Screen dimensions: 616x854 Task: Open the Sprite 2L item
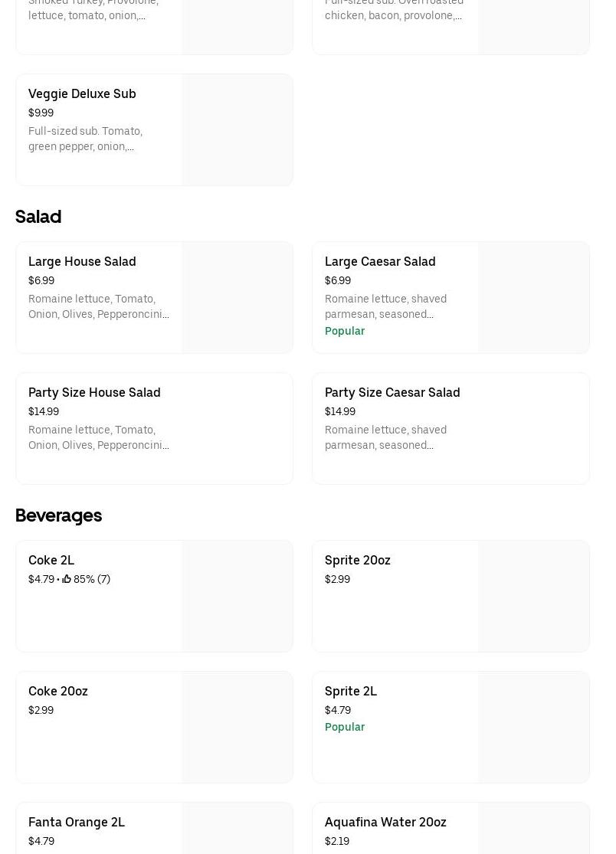[351, 691]
